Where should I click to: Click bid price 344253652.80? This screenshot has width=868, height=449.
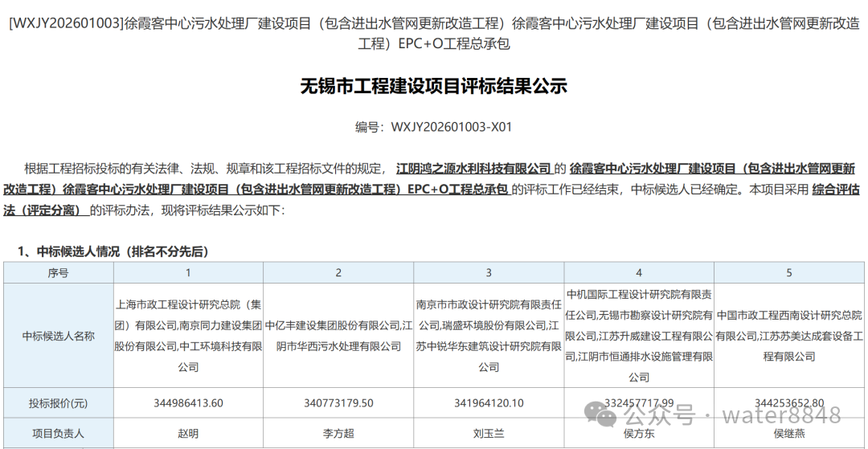(789, 403)
